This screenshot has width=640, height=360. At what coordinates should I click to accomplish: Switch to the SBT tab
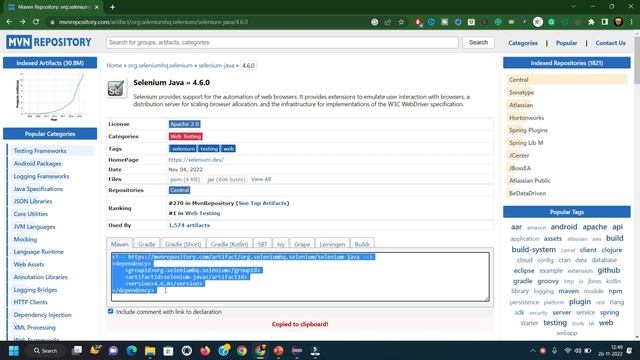(x=262, y=244)
